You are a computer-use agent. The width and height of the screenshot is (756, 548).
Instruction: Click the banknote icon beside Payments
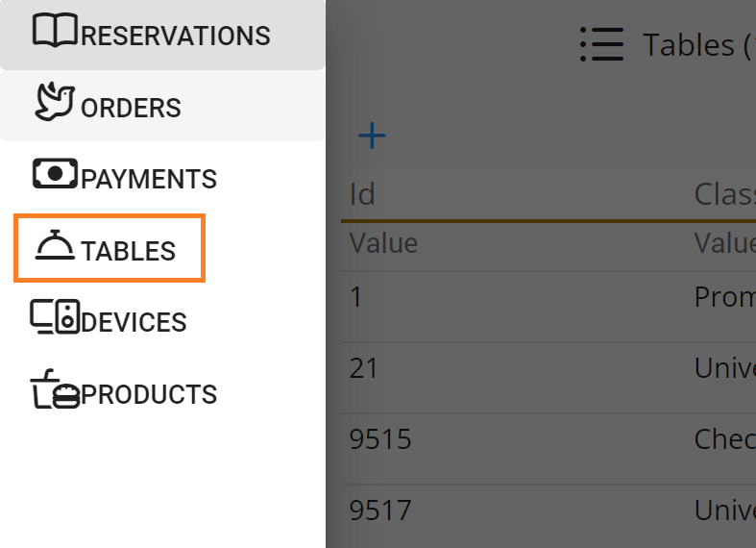coord(55,174)
